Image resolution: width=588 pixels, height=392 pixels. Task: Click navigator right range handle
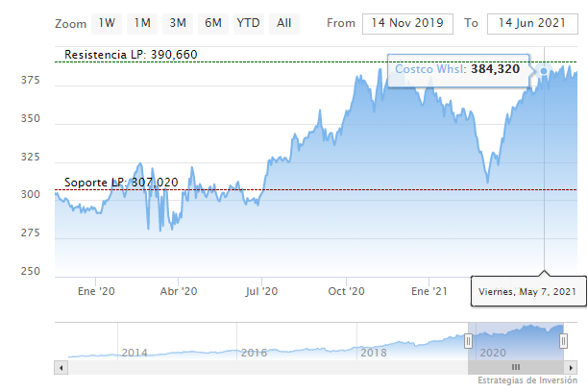coord(564,341)
